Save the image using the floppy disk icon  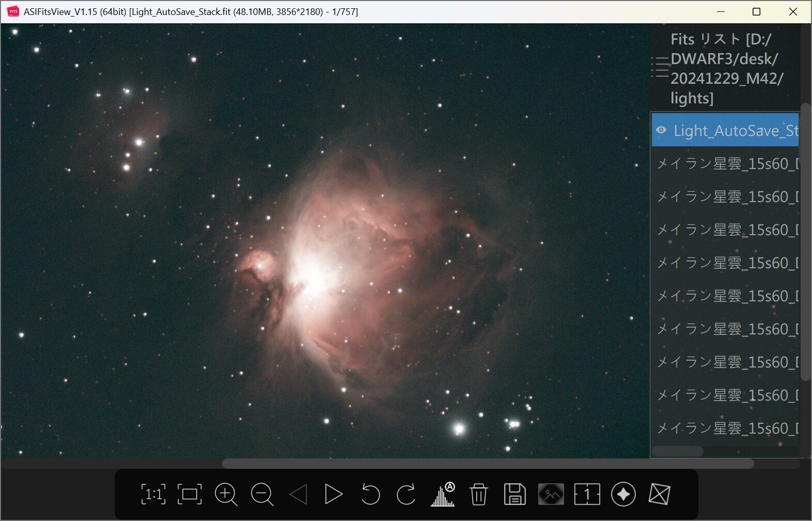click(515, 495)
